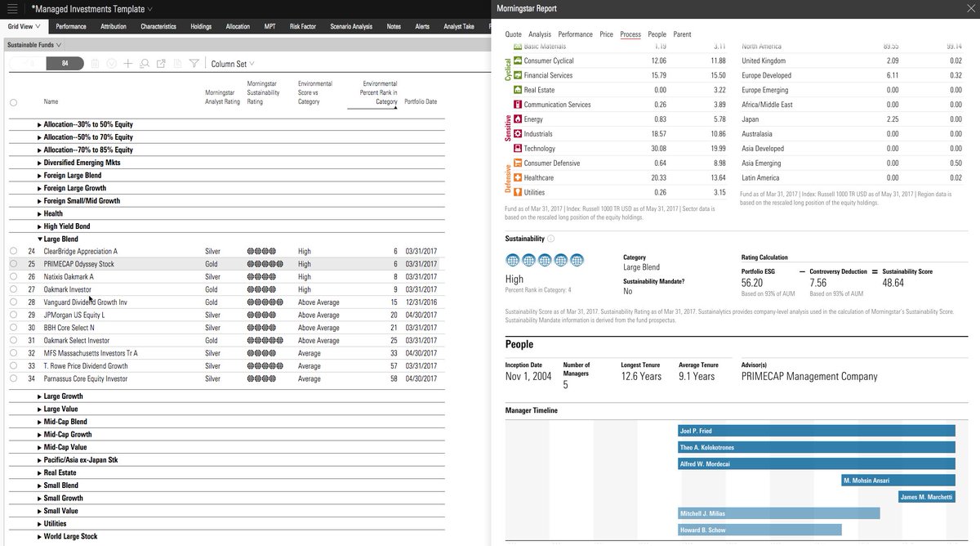Viewport: 980px width, 546px height.
Task: Click the Sustainability info icon
Action: pyautogui.click(x=550, y=239)
